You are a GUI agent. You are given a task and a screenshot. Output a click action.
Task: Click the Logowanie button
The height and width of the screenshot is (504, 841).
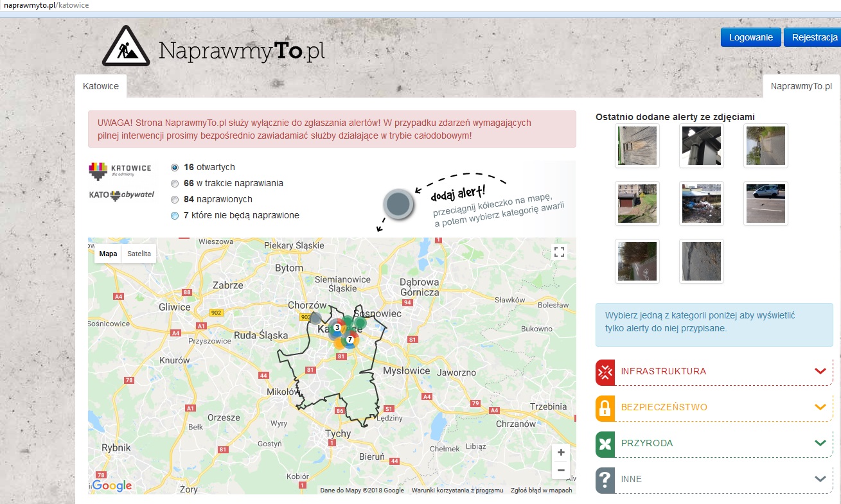[x=751, y=37]
